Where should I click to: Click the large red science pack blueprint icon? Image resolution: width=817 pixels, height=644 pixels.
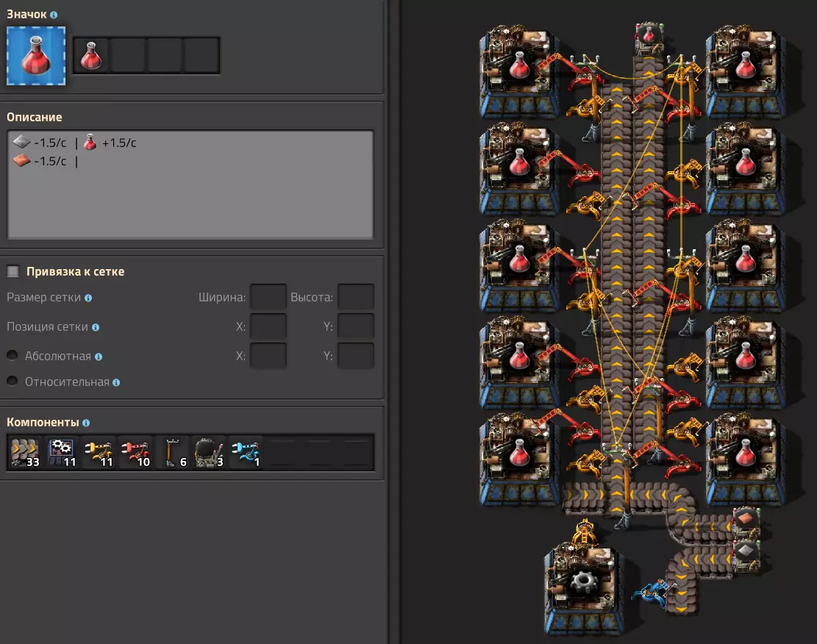(36, 56)
